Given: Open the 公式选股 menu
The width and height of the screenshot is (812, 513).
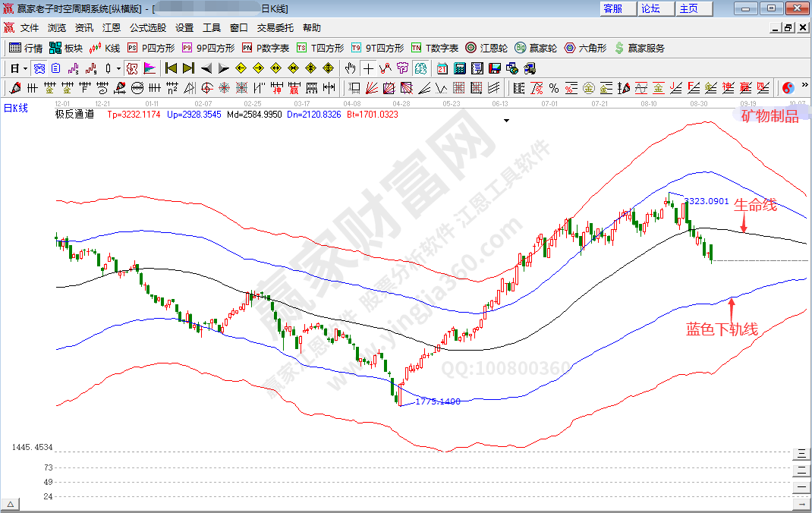Looking at the screenshot, I should pos(147,27).
